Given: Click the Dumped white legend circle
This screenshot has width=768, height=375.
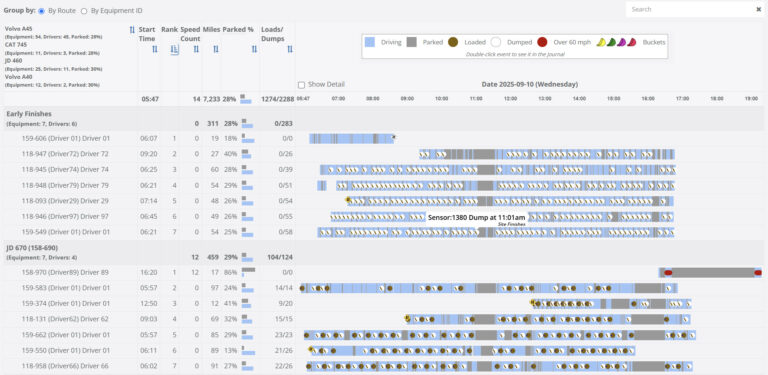Looking at the screenshot, I should pyautogui.click(x=496, y=42).
